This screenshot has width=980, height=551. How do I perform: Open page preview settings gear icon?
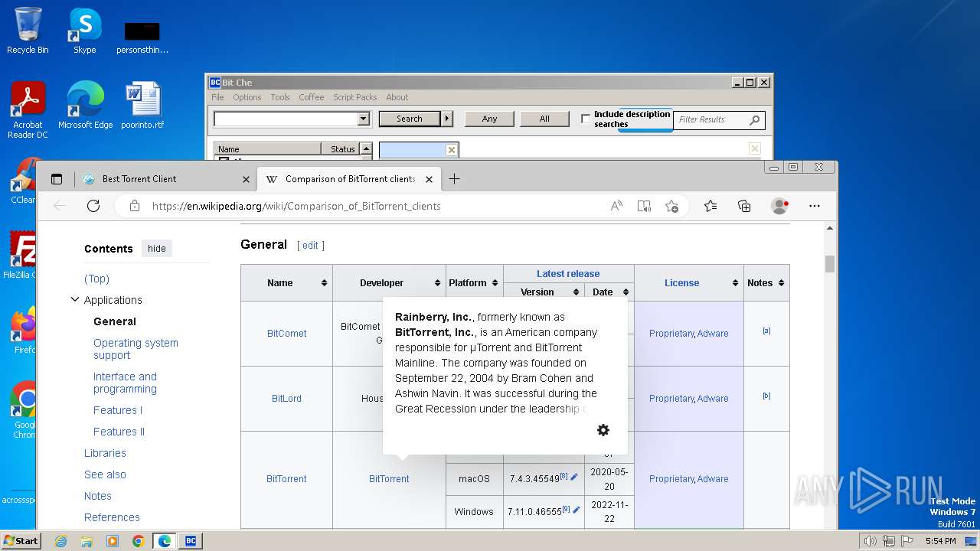[x=603, y=430]
